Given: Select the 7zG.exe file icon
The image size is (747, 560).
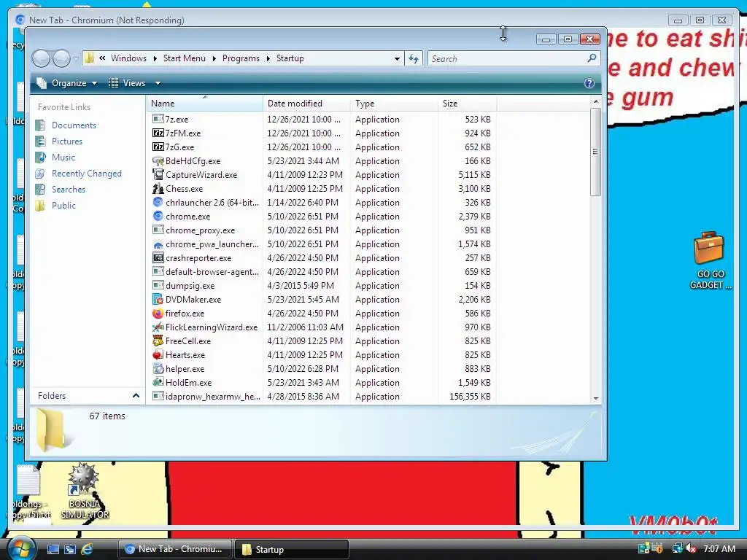Looking at the screenshot, I should [x=158, y=147].
